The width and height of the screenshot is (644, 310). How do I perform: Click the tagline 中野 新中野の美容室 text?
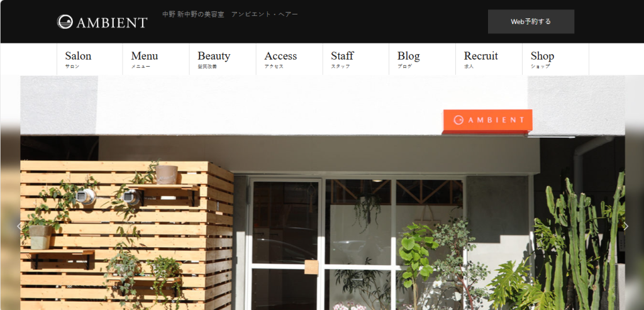[x=193, y=14]
